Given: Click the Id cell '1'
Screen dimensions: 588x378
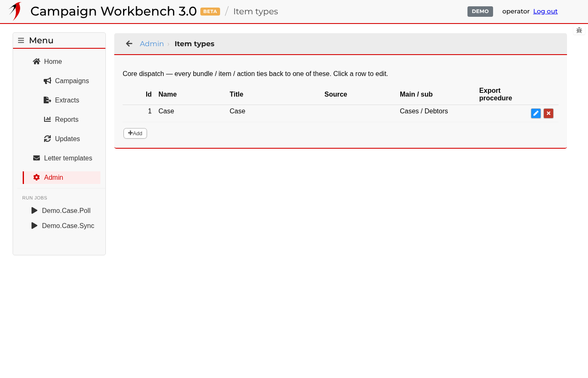Looking at the screenshot, I should click(x=150, y=111).
